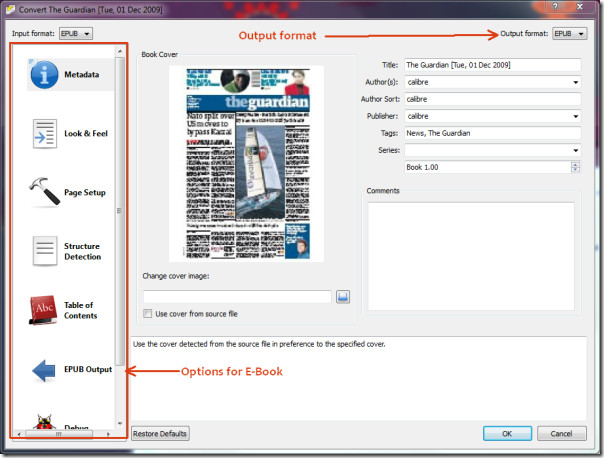The image size is (604, 458).
Task: Switch to Structure Detection section
Action: coord(82,251)
